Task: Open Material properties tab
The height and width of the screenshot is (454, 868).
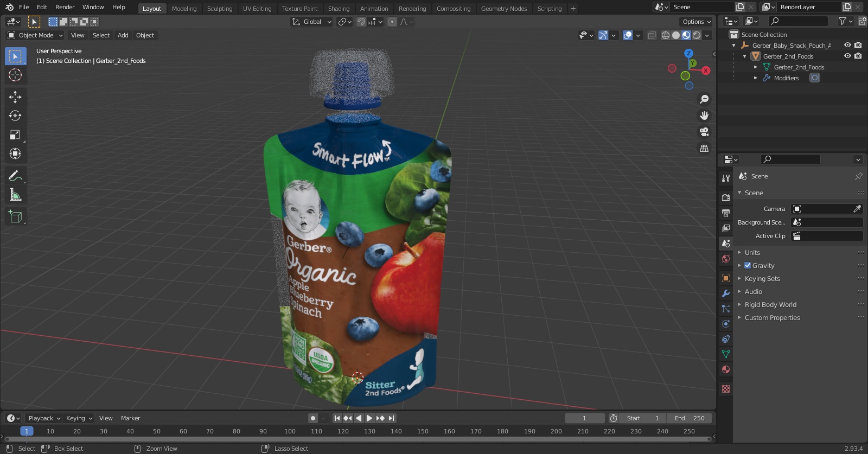Action: pos(726,369)
